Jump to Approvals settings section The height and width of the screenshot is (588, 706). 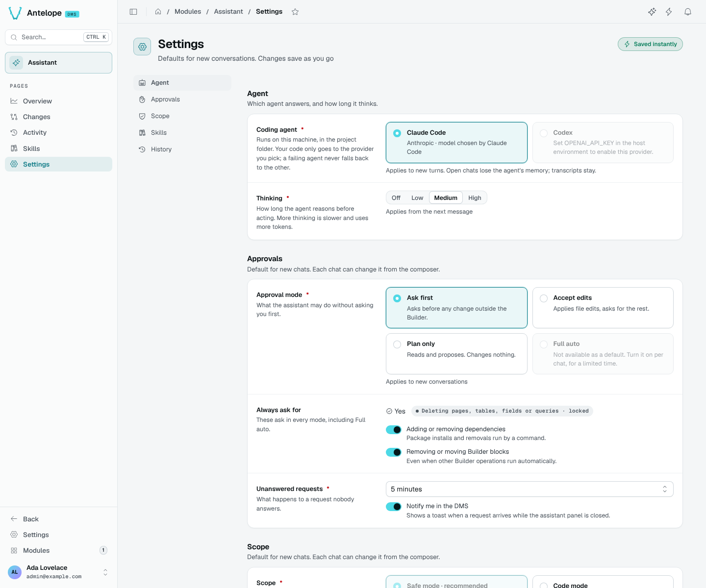tap(182, 99)
